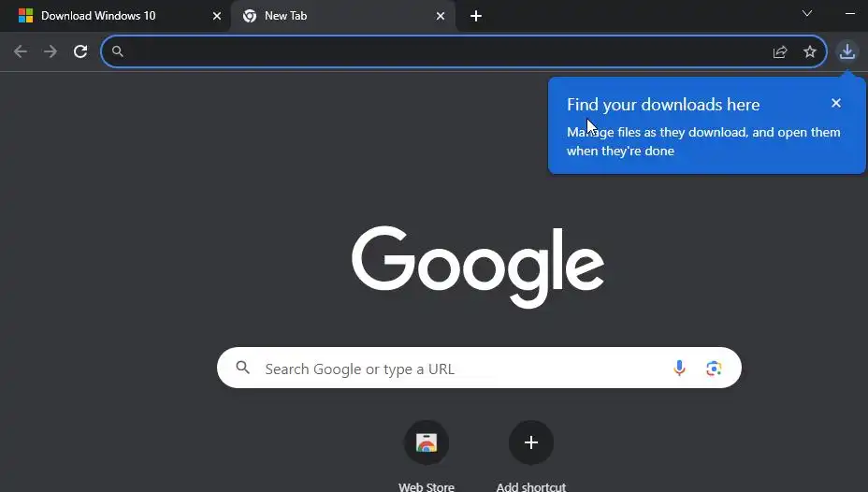Click the magnifier icon in Google search box
This screenshot has width=868, height=492.
point(242,368)
